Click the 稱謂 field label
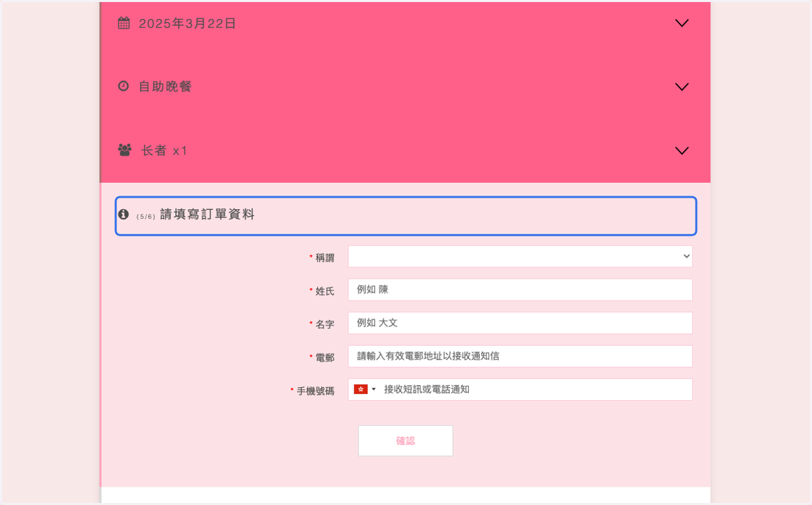The image size is (812, 505). point(325,257)
